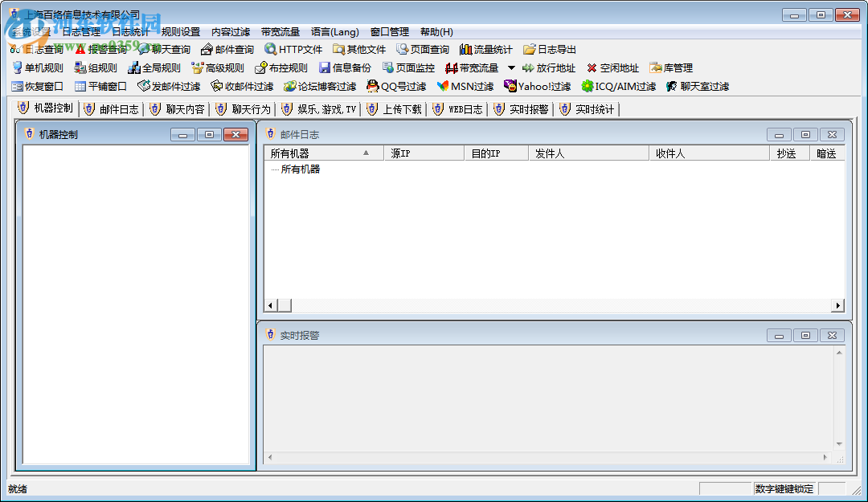The width and height of the screenshot is (868, 502).
Task: Open 论坛博客过滤 forum blog filter
Action: click(320, 86)
